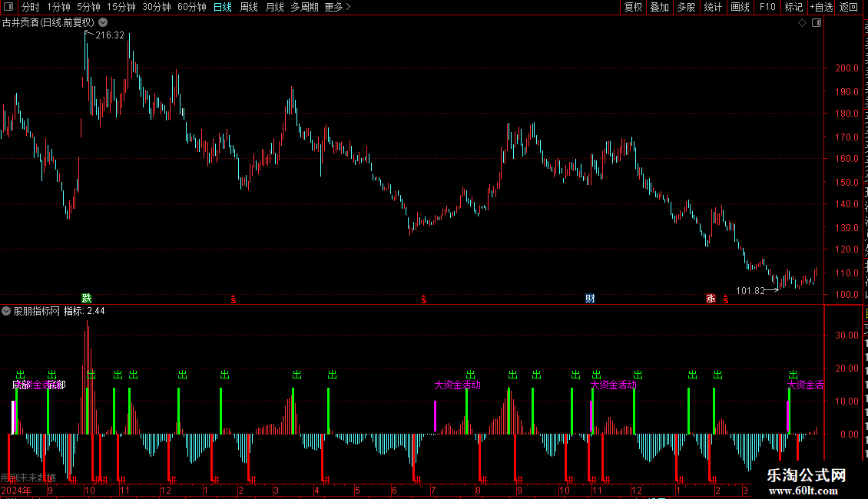Click the 指标: 2.44 value
Viewport: 868px width, 499px height.
pos(84,311)
